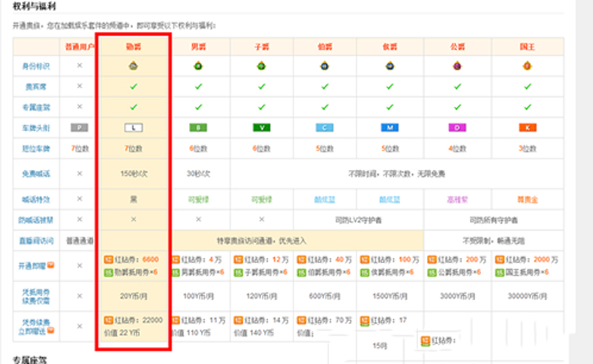The width and height of the screenshot is (593, 364).
Task: Click the red coupon icon beside 红钻券：6600
Action: click(108, 259)
